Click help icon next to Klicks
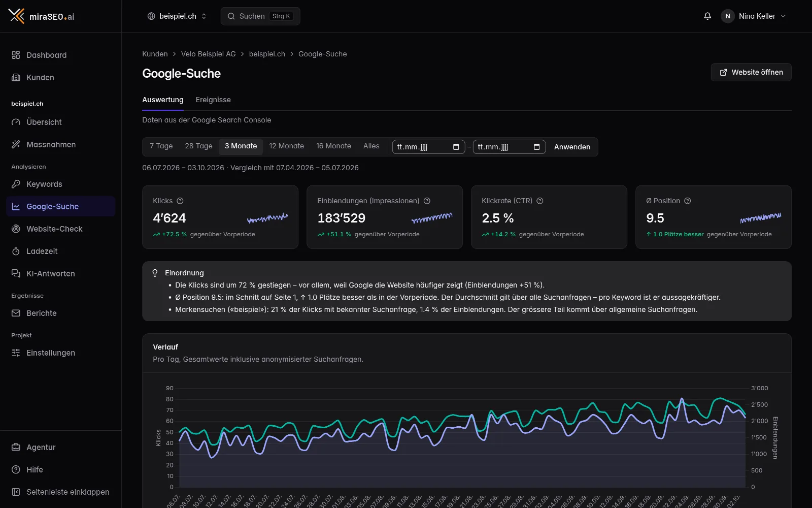This screenshot has width=812, height=508. (180, 201)
